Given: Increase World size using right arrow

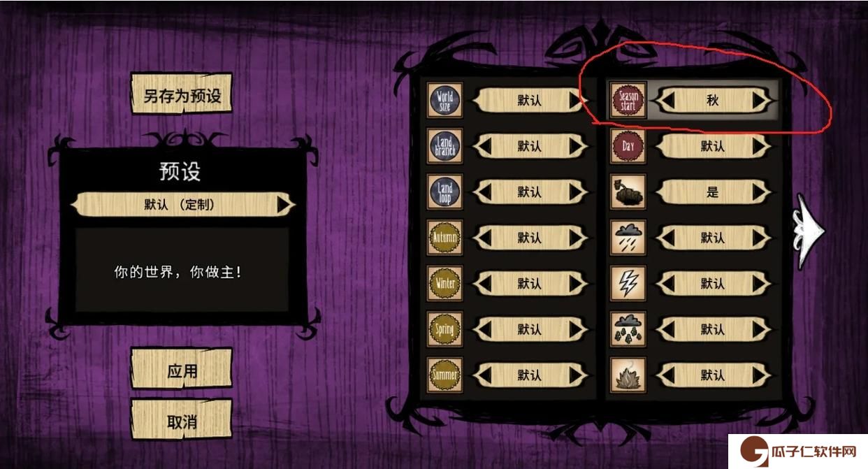Looking at the screenshot, I should [x=576, y=101].
